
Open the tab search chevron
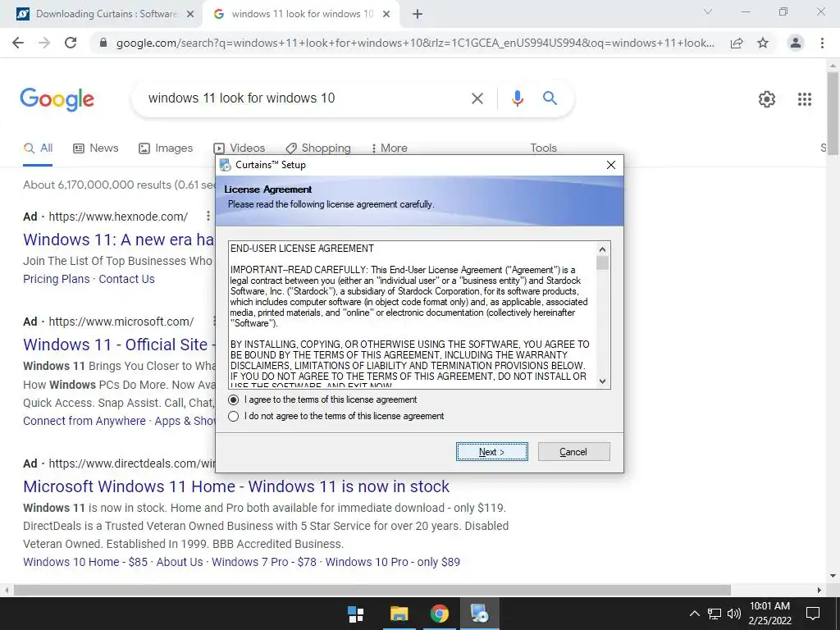click(708, 11)
